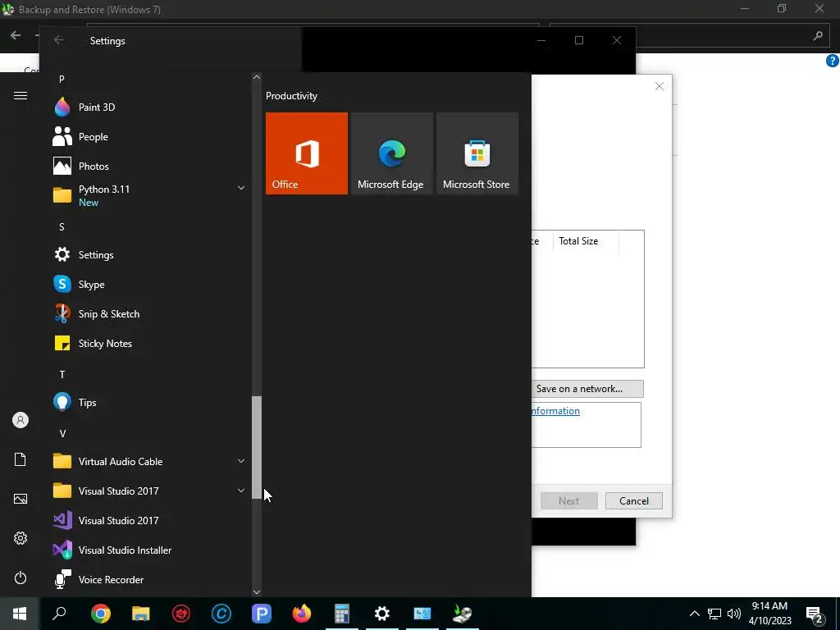This screenshot has width=840, height=630.
Task: Jump to letter S section header
Action: coord(62,227)
